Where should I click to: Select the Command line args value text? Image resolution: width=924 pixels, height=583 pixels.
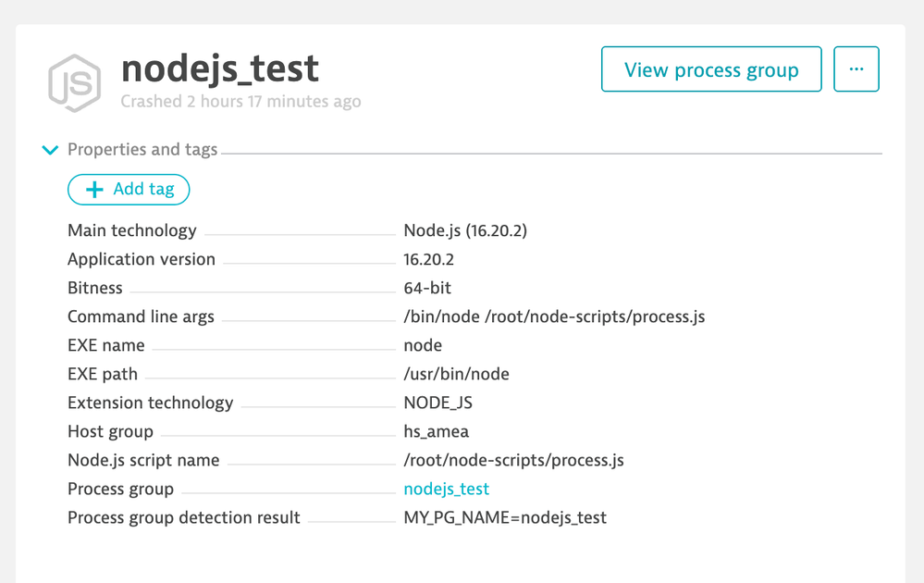tap(554, 316)
